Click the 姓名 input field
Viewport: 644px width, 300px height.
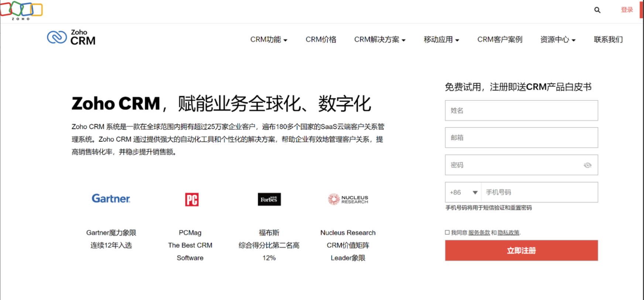click(521, 110)
